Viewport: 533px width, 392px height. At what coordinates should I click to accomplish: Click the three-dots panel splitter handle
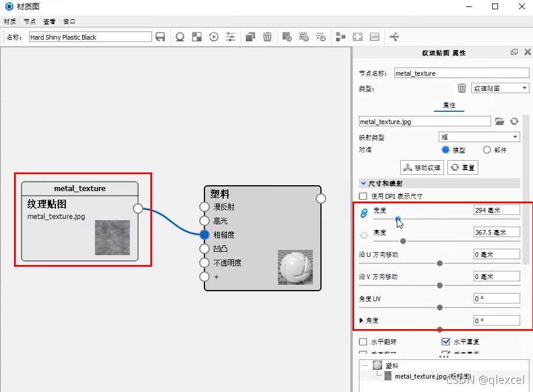(444, 356)
